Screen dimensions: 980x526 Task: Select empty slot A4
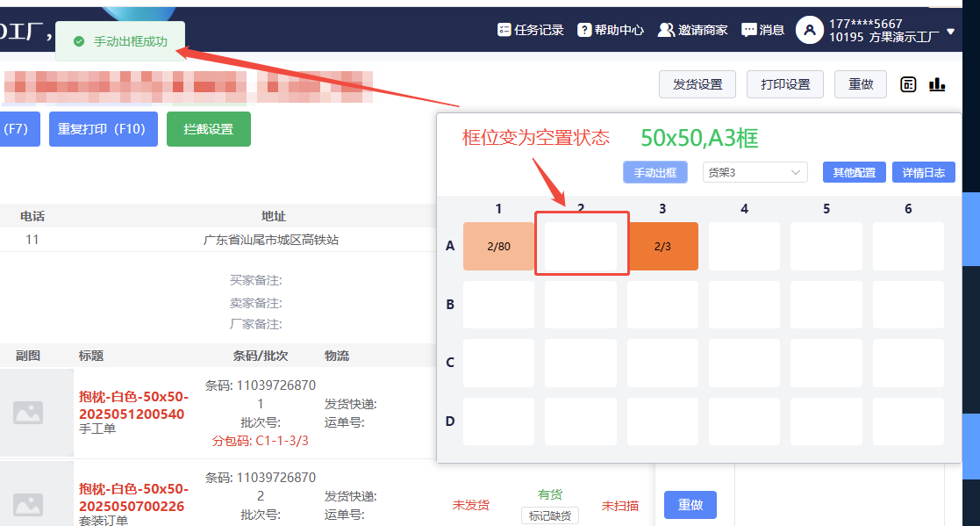744,247
